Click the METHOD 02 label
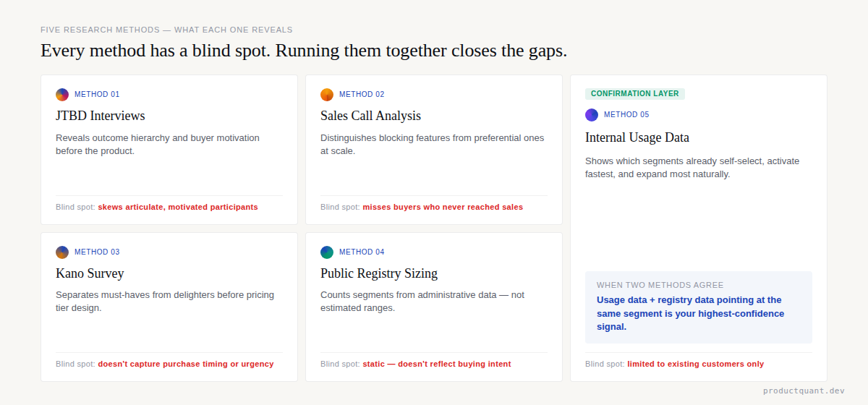 point(362,95)
